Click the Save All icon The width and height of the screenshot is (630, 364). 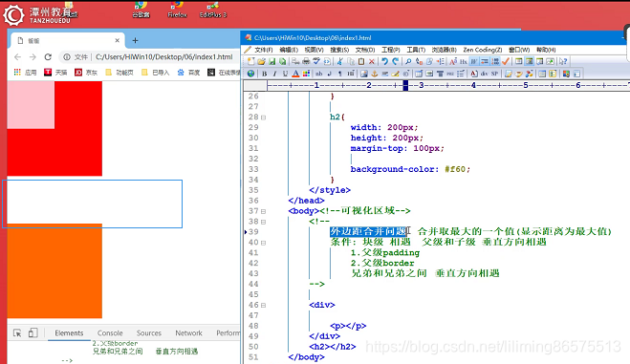282,61
